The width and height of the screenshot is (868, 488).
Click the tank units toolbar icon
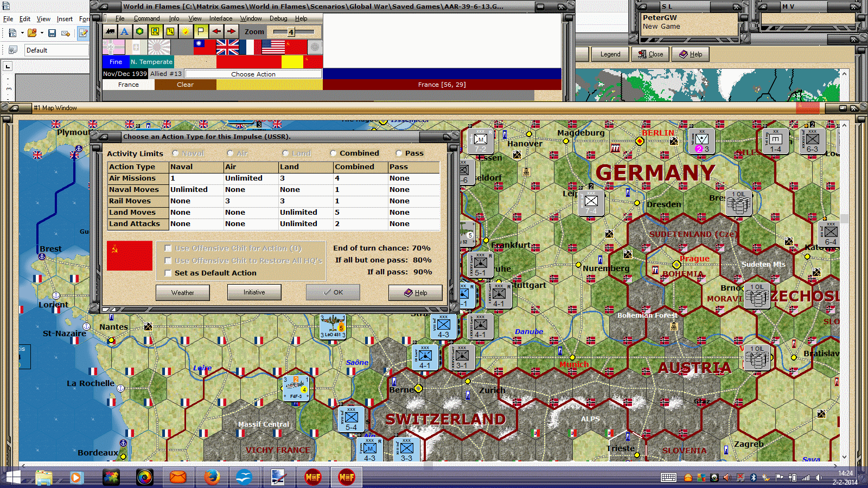[110, 31]
